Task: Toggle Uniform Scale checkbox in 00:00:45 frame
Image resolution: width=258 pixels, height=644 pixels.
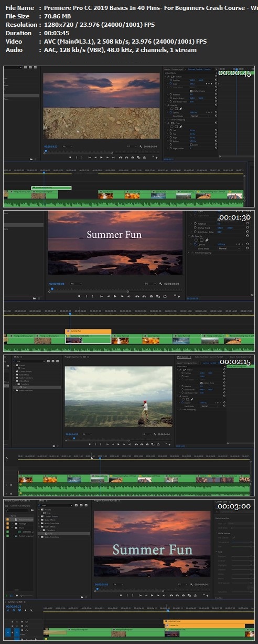Action: click(x=191, y=91)
